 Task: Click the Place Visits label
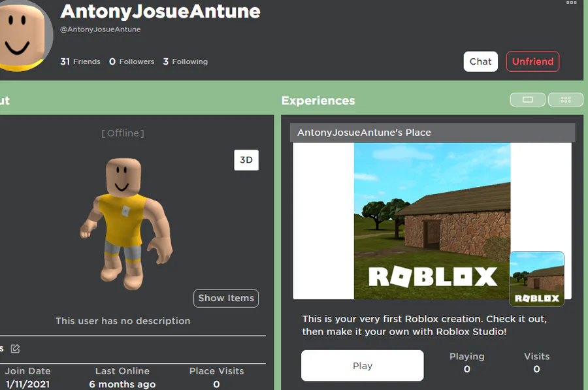click(x=216, y=371)
